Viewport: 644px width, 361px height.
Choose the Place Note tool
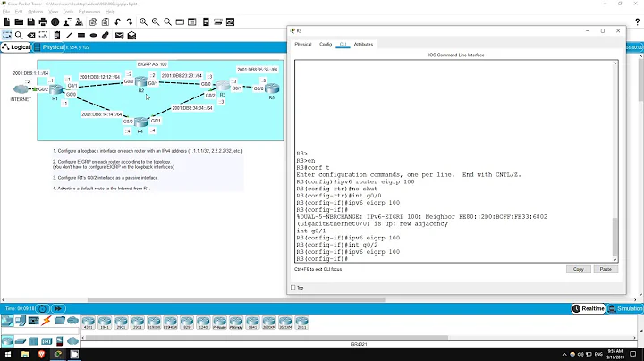[x=57, y=35]
